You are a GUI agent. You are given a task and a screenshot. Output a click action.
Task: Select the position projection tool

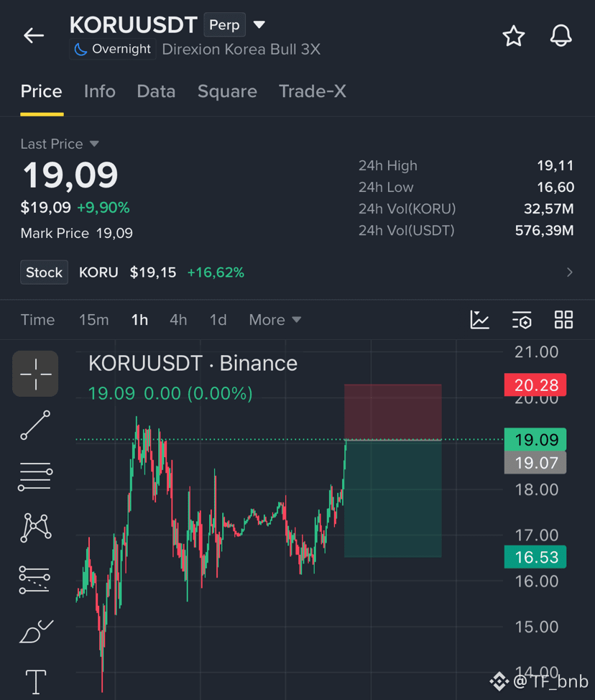point(34,579)
